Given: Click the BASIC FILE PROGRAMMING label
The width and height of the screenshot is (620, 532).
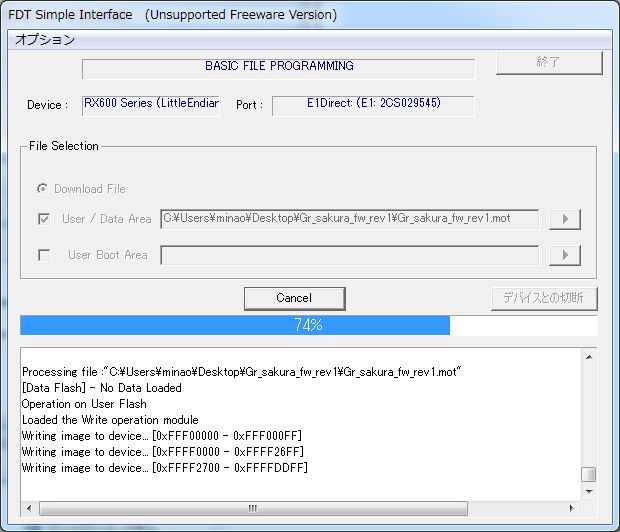Looking at the screenshot, I should (279, 66).
